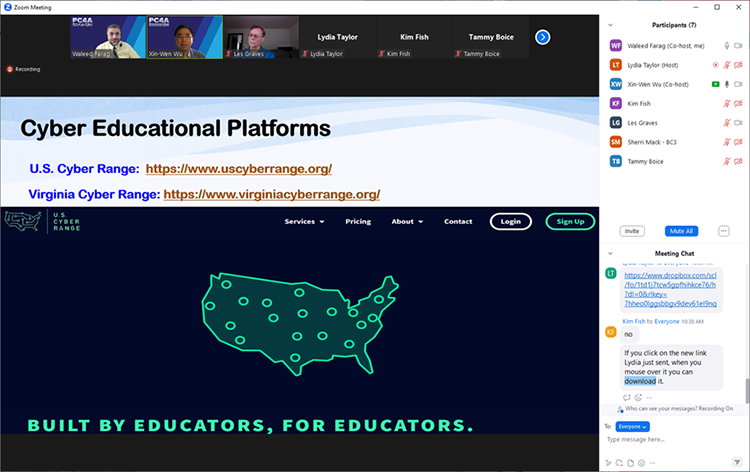This screenshot has height=472, width=750.
Task: Click the Zoom logo in the title bar
Action: (x=8, y=7)
